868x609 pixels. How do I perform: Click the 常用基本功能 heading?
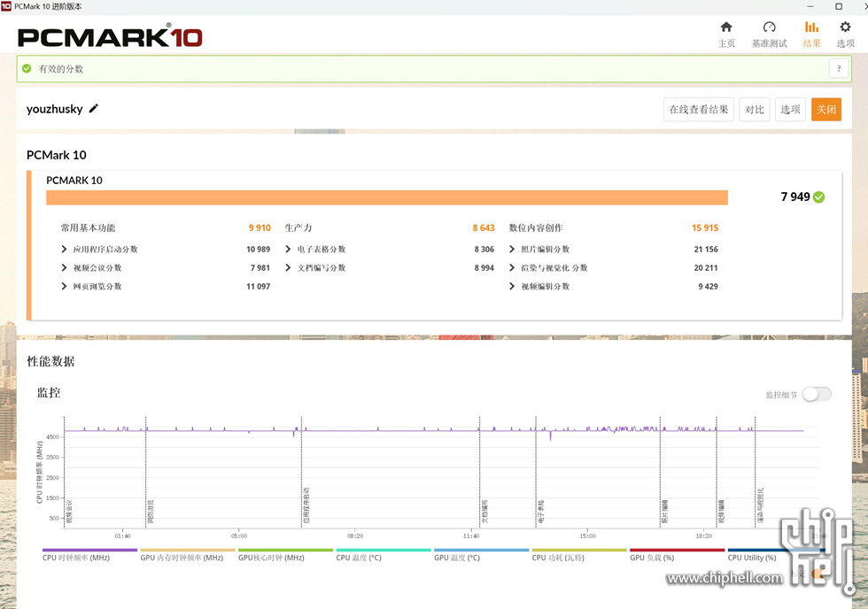pyautogui.click(x=88, y=227)
